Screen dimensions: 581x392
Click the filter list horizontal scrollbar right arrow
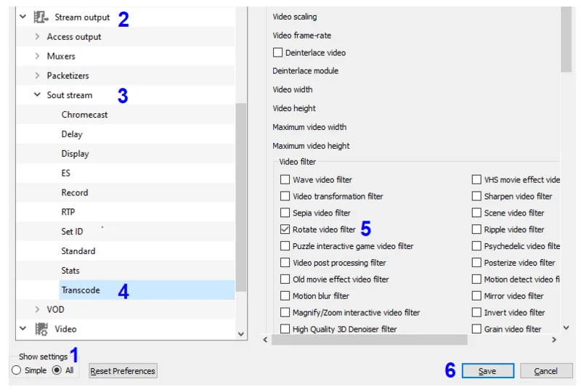pos(554,339)
